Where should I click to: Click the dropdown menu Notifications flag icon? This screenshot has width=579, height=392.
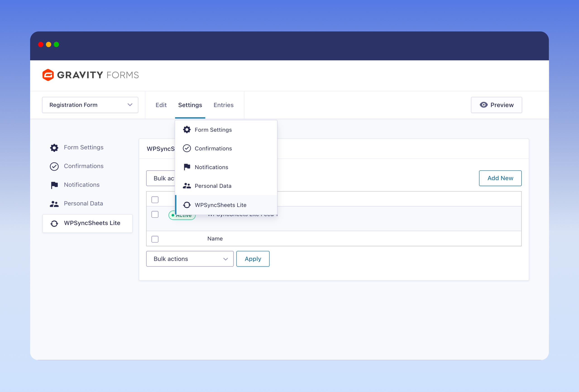click(x=187, y=167)
